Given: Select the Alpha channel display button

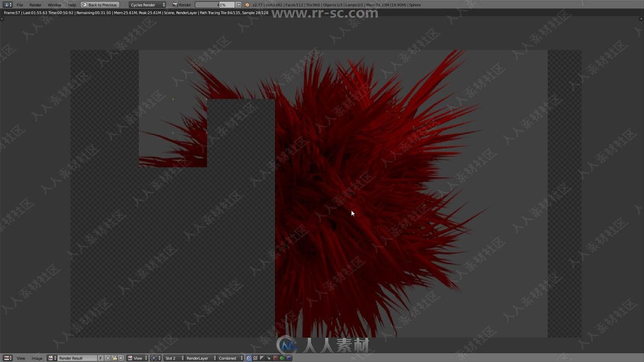Looking at the screenshot, I should tap(262, 358).
